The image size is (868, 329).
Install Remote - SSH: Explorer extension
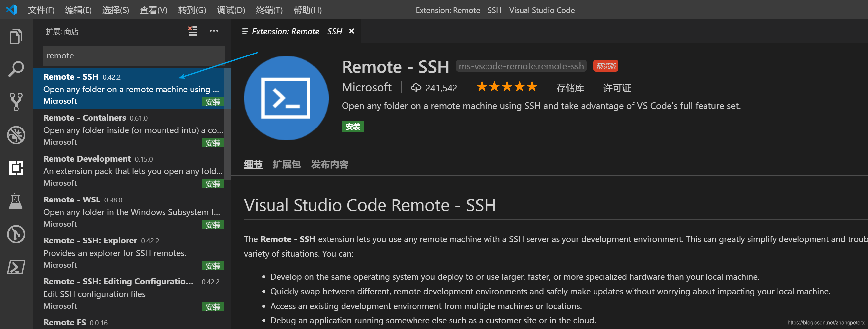point(213,266)
